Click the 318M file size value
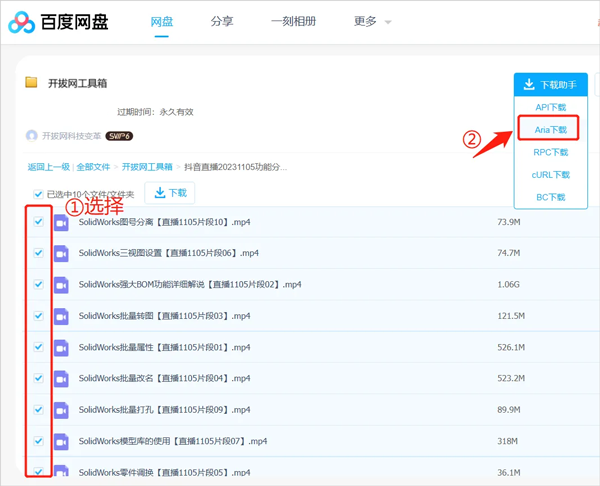 point(507,441)
